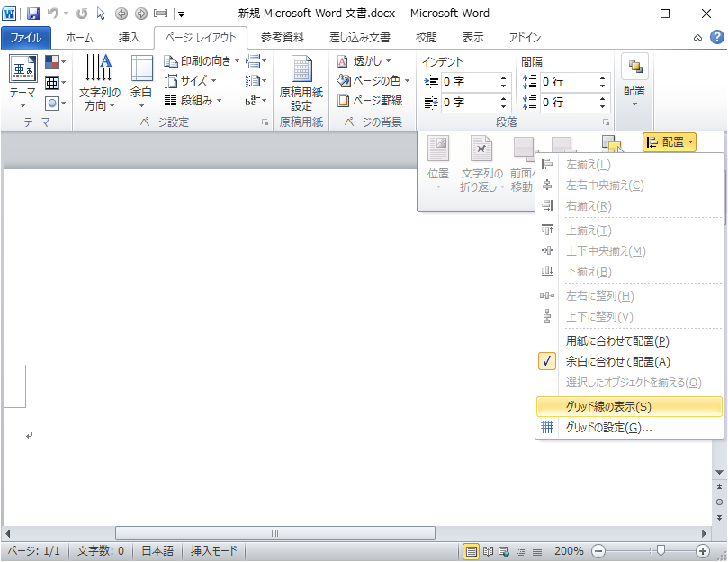
Task: Open the Word Help question mark icon
Action: point(717,37)
